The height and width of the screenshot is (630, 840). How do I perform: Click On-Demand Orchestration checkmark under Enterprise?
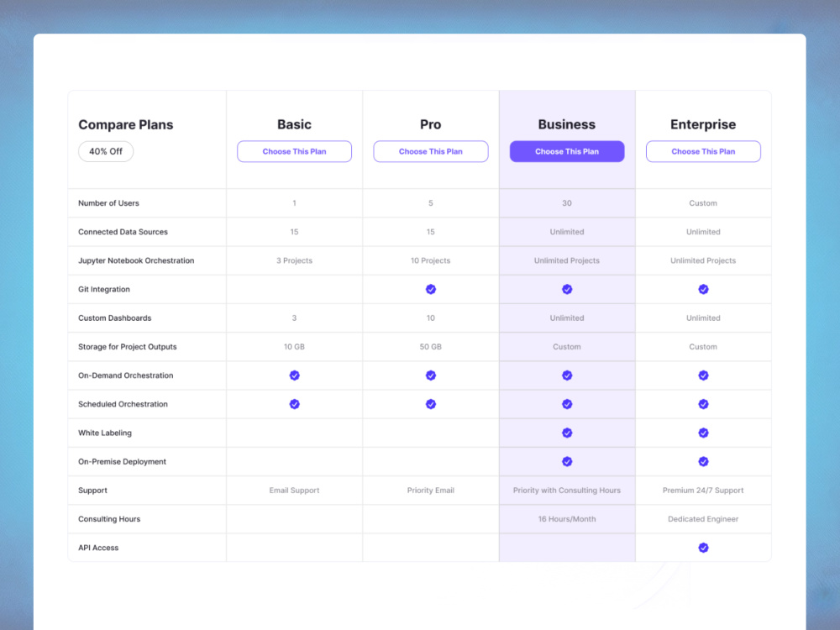703,375
